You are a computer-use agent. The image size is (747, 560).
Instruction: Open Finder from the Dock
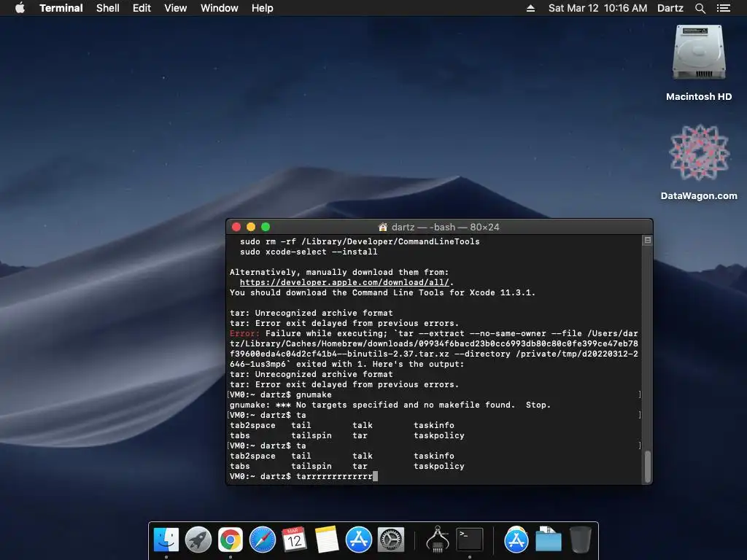point(166,540)
